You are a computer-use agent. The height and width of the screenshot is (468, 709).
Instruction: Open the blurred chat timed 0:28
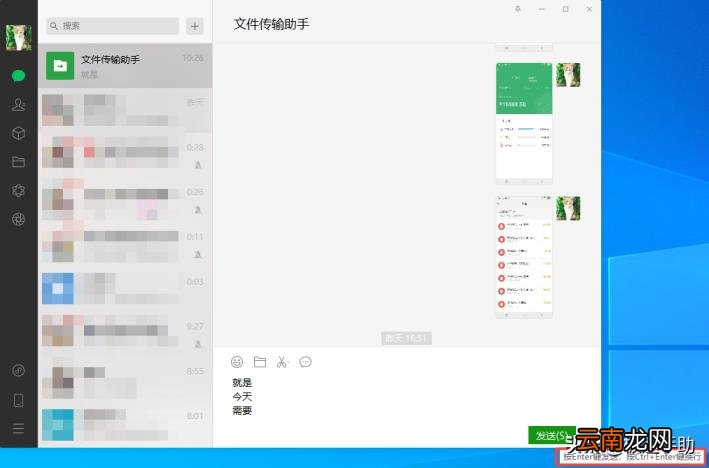125,155
